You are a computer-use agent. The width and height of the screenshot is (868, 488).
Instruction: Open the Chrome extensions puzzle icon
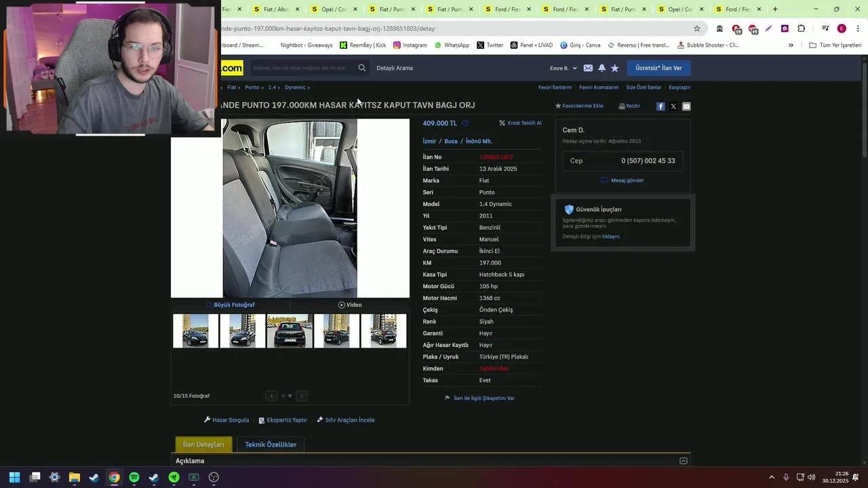[x=802, y=28]
